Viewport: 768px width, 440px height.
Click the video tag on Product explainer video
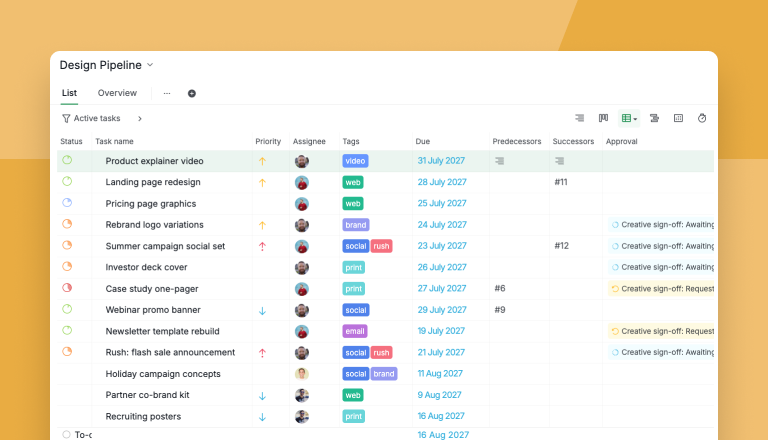click(x=355, y=161)
